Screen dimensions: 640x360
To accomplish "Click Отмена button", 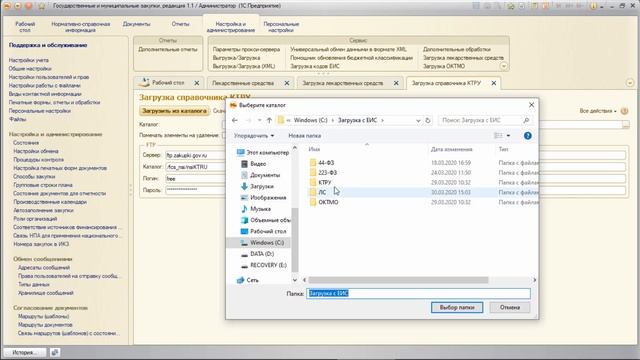I will 510,307.
